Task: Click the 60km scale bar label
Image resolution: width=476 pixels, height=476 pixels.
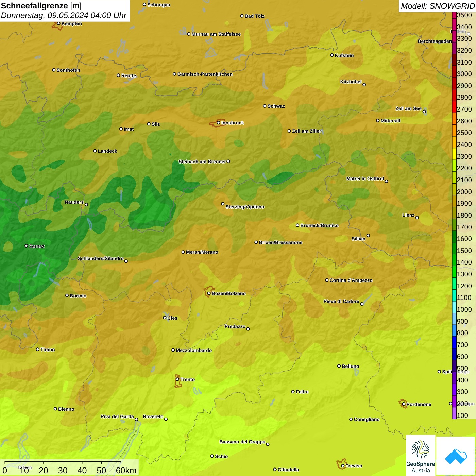Action: click(x=126, y=470)
